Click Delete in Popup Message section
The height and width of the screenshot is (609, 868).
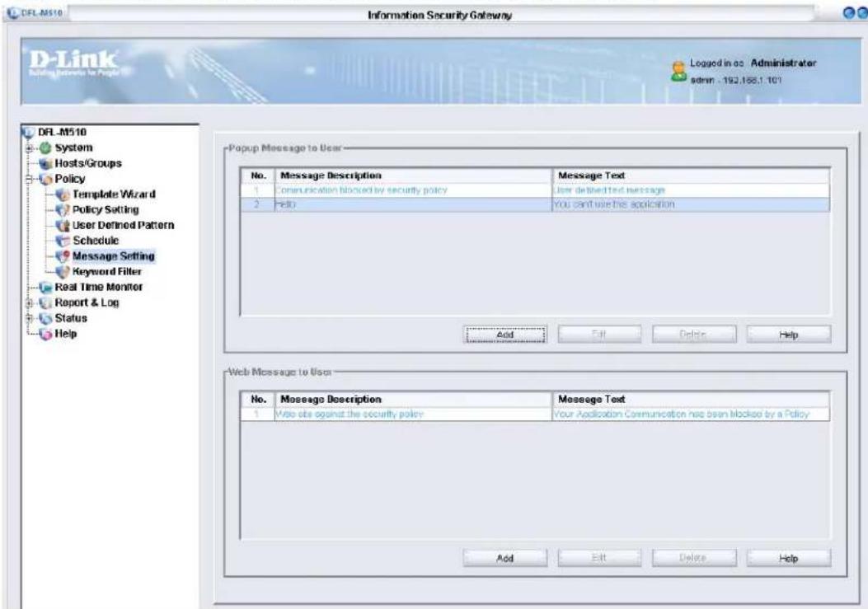pos(694,335)
